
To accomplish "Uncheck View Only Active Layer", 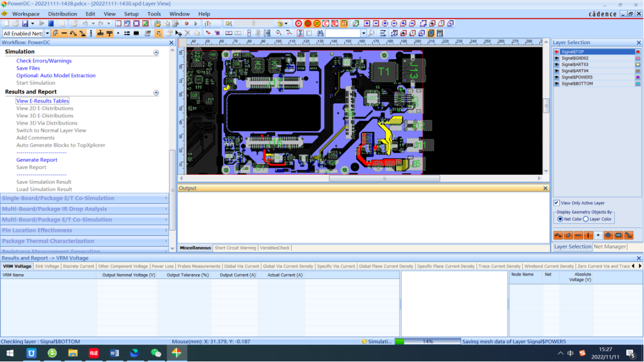I will click(557, 203).
